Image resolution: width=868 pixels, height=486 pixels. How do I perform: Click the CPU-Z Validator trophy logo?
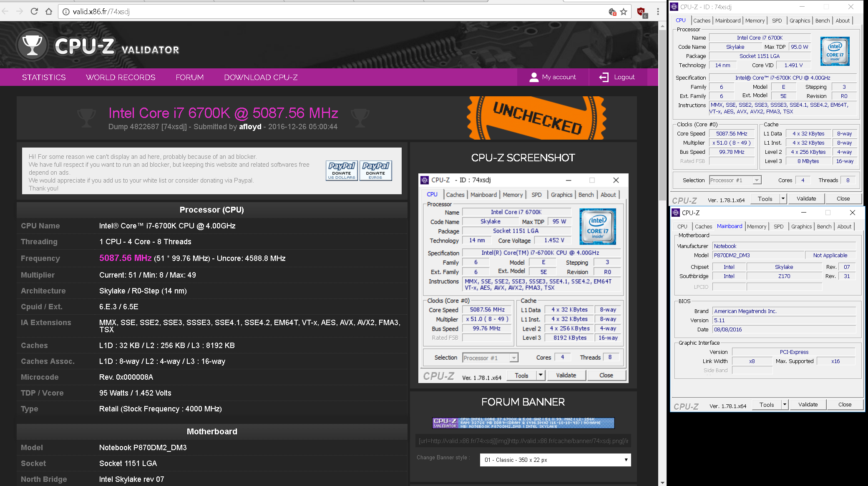(x=32, y=45)
